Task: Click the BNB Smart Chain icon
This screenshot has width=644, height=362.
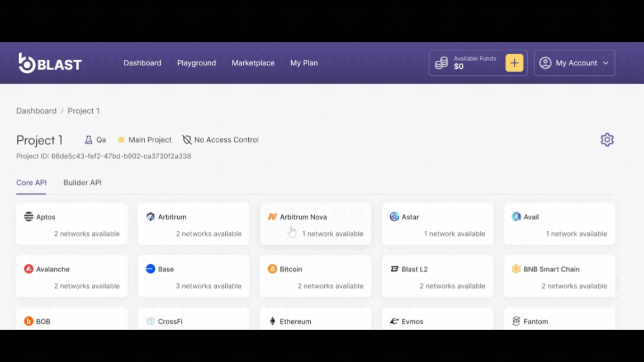Action: coord(516,269)
